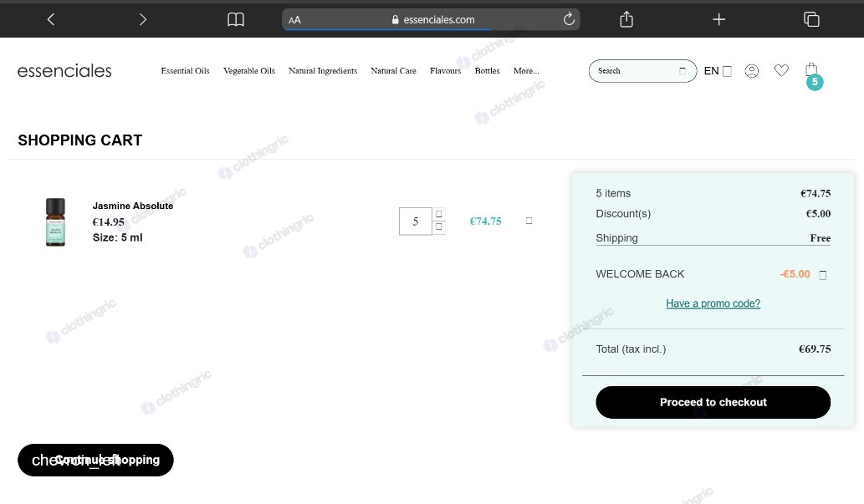864x504 pixels.
Task: Open the EN language dropdown
Action: tap(718, 71)
